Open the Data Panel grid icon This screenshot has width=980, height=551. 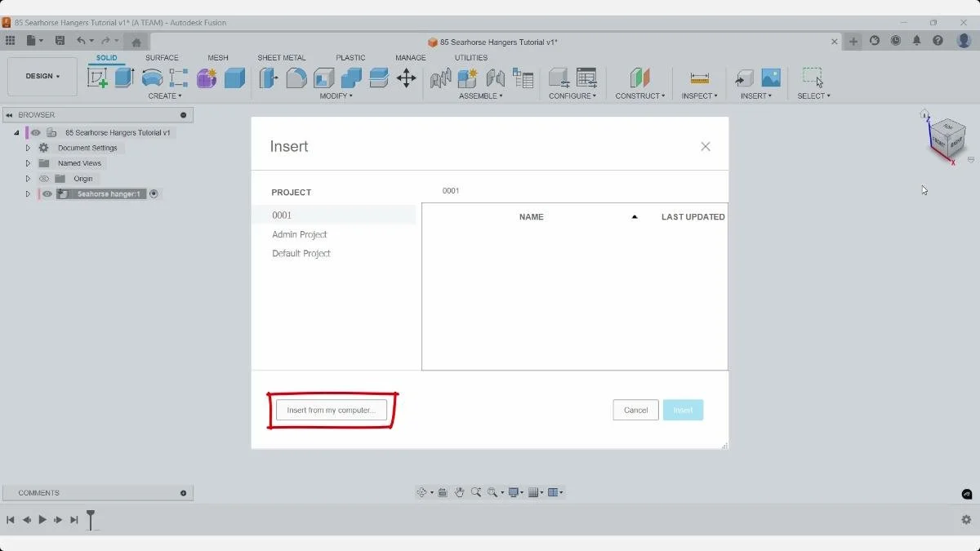[10, 40]
